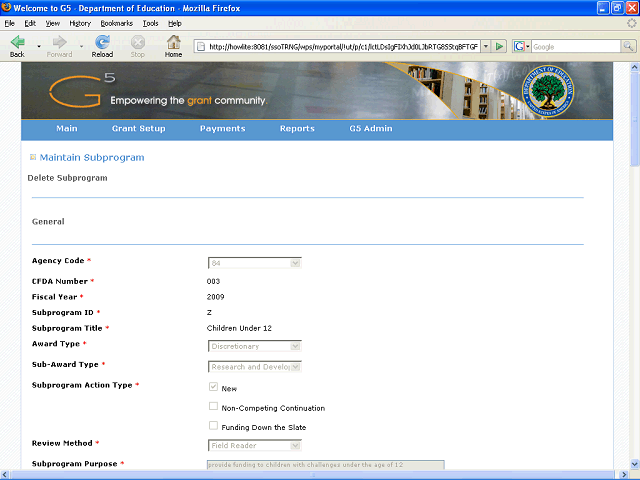640x480 pixels.
Task: Click the Subprogram Purpose text field
Action: (326, 464)
